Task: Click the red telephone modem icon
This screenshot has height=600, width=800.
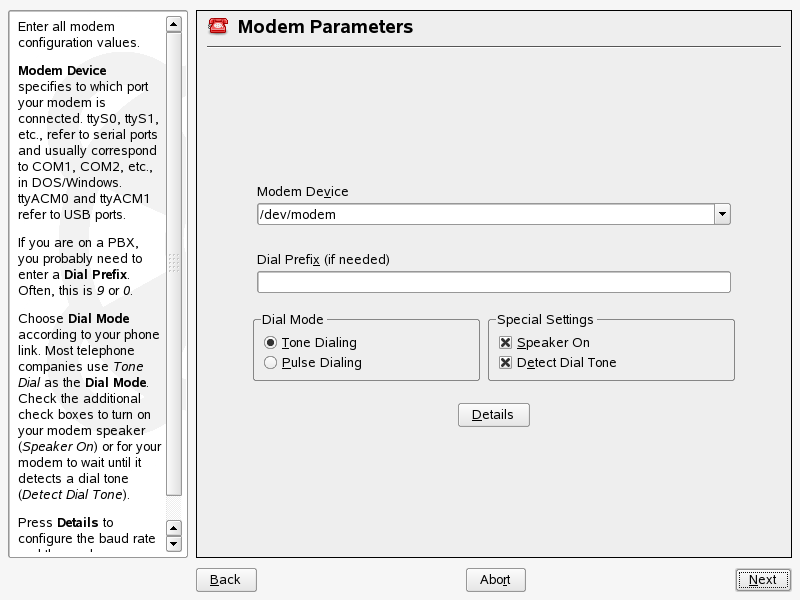Action: pyautogui.click(x=216, y=27)
